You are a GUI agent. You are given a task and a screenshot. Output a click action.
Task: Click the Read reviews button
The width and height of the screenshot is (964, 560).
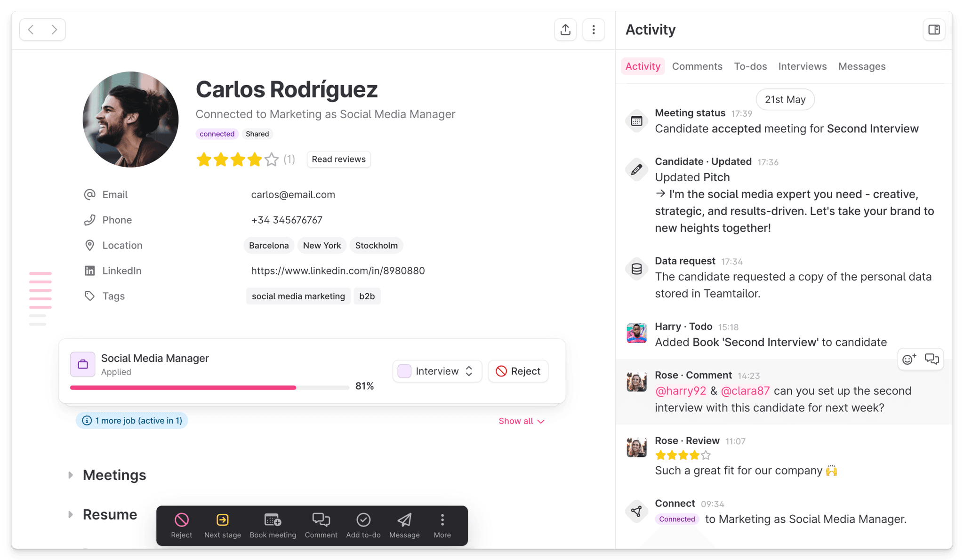coord(338,160)
